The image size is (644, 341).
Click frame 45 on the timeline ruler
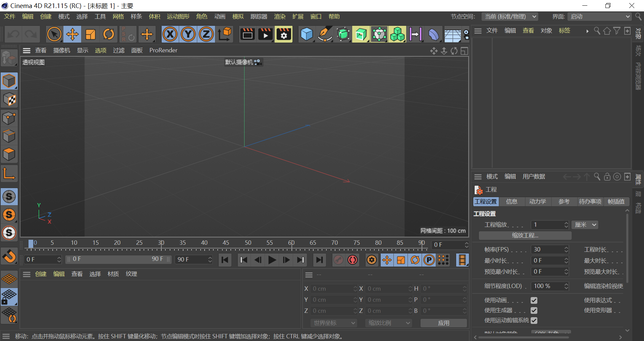tap(226, 243)
